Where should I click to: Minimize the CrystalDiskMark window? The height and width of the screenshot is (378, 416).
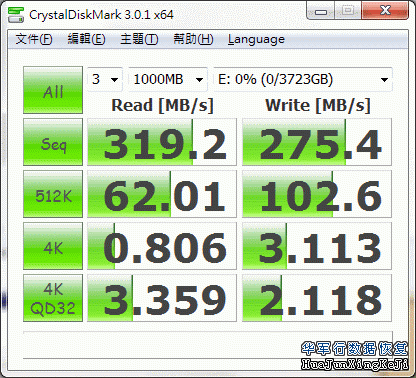320,11
